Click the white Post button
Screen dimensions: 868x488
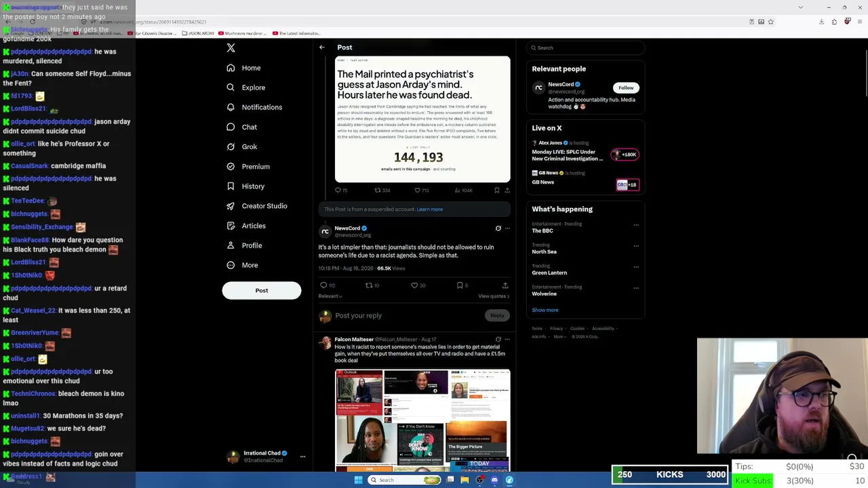(262, 290)
